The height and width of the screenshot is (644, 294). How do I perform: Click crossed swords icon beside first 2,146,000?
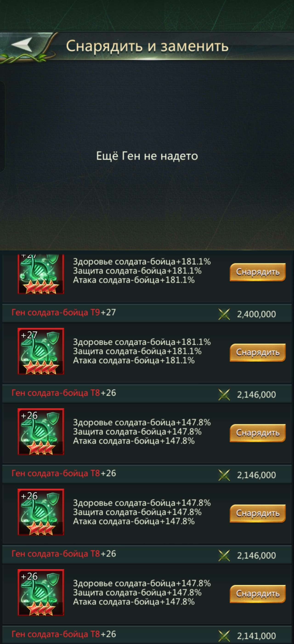click(x=224, y=394)
